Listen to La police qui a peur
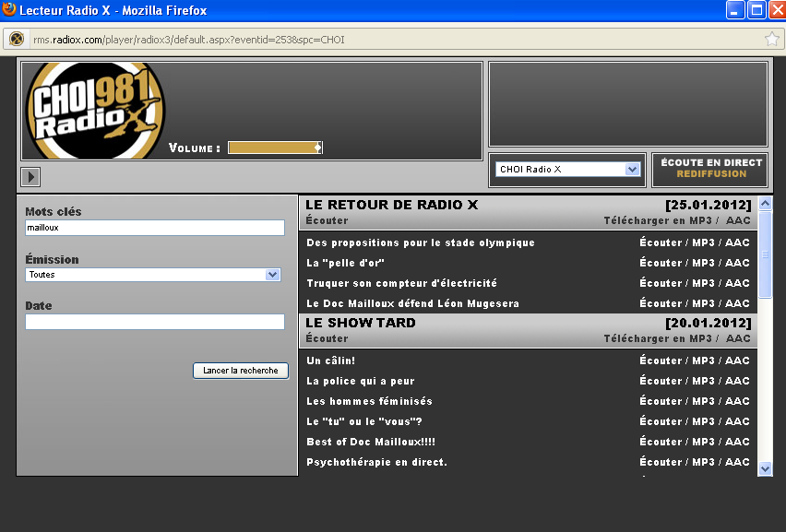Image resolution: width=786 pixels, height=532 pixels. tap(661, 381)
